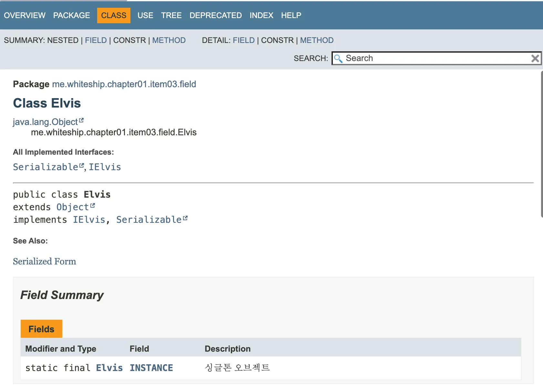This screenshot has width=543, height=392.
Task: Open the Serialized Form link
Action: 45,261
